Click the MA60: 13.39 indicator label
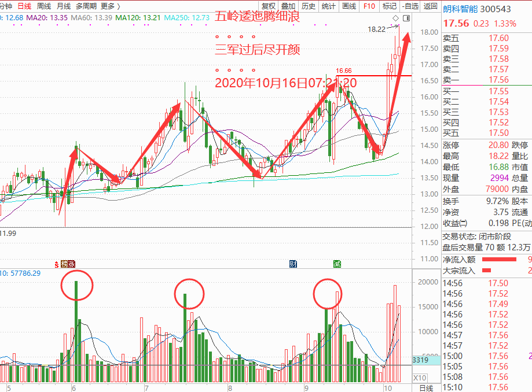532x392 pixels. (x=91, y=17)
